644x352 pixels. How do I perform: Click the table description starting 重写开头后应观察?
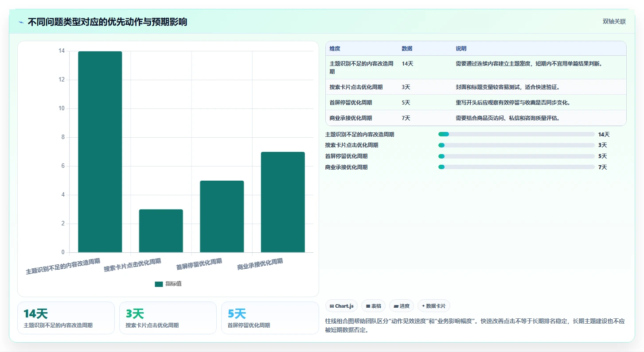(x=513, y=102)
